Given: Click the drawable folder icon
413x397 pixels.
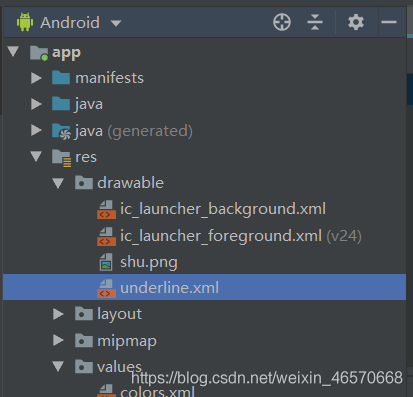Looking at the screenshot, I should pyautogui.click(x=84, y=183).
